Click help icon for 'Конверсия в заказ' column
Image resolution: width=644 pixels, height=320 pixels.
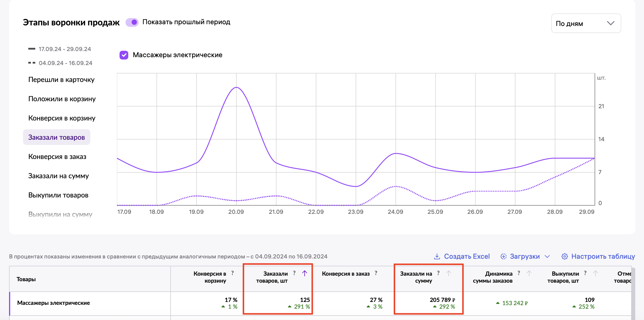376,273
